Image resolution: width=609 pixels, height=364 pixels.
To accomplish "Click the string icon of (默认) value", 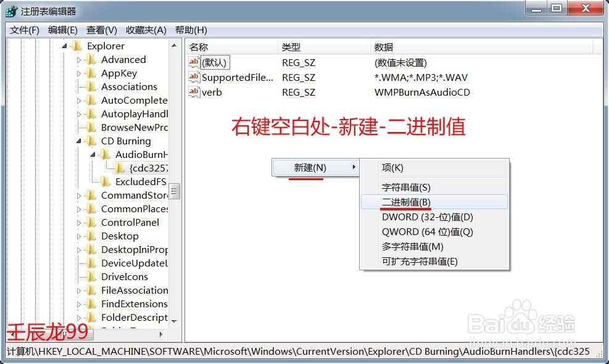I will (x=194, y=62).
